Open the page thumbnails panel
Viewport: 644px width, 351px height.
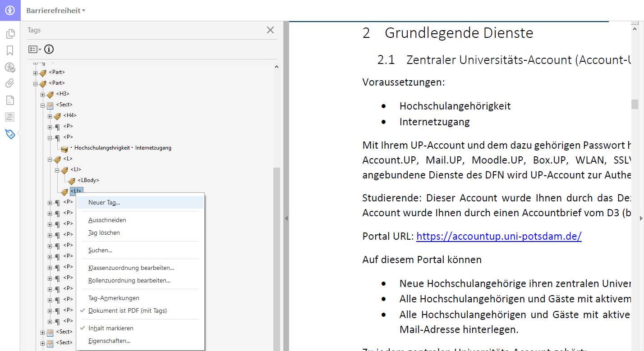[x=10, y=34]
